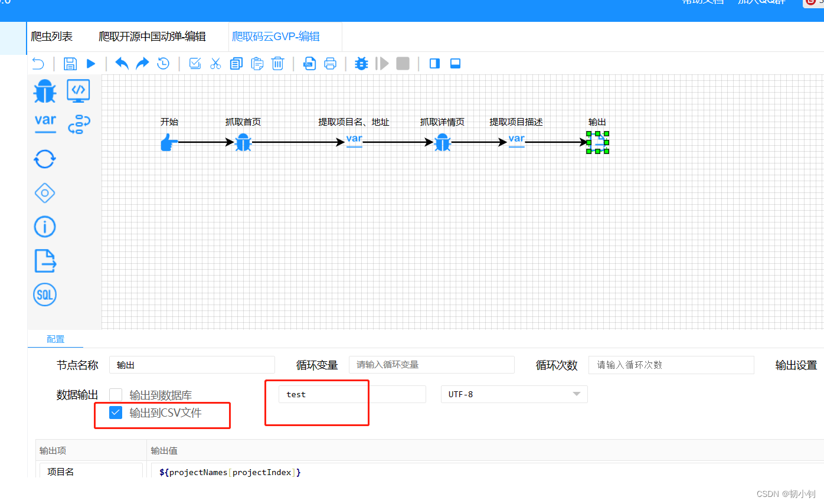824x504 pixels.
Task: Edit the ${projectNames[projectIndex]} expression field
Action: coord(488,471)
